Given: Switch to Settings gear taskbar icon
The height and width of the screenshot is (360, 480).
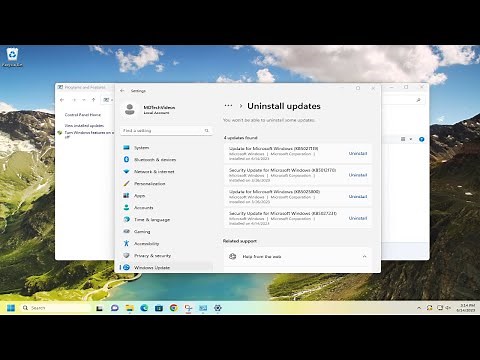Looking at the screenshot, I should pos(218,308).
